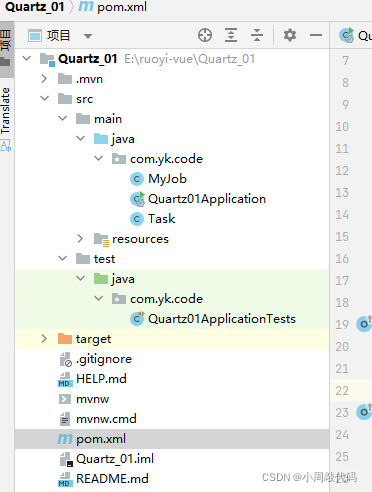Image resolution: width=372 pixels, height=492 pixels.
Task: Hide the project panel with minus icon
Action: pyautogui.click(x=316, y=35)
